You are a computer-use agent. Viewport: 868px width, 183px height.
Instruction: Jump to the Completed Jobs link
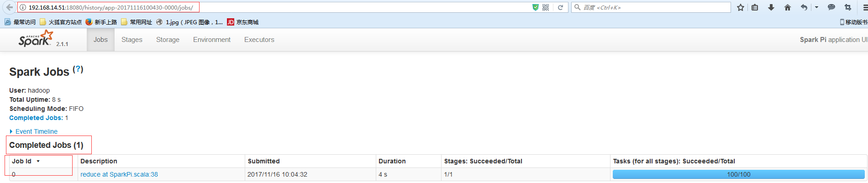click(36, 118)
